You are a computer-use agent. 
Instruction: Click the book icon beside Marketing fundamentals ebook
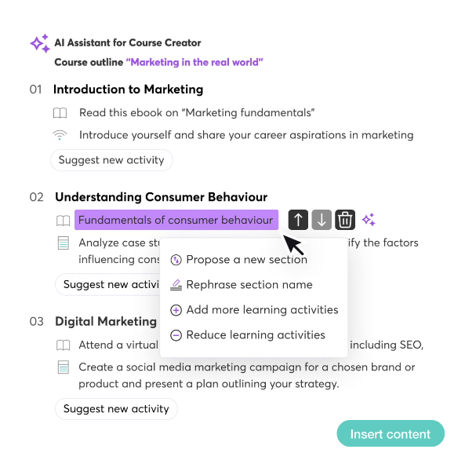coord(61,113)
